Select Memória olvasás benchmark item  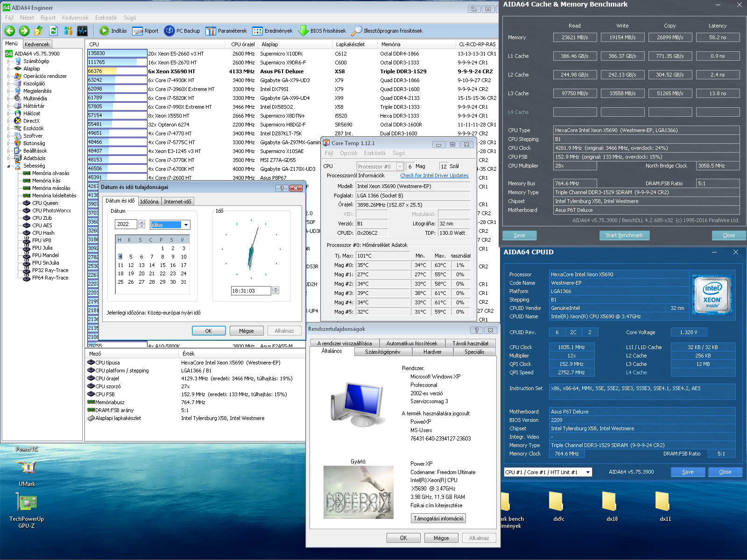click(50, 173)
